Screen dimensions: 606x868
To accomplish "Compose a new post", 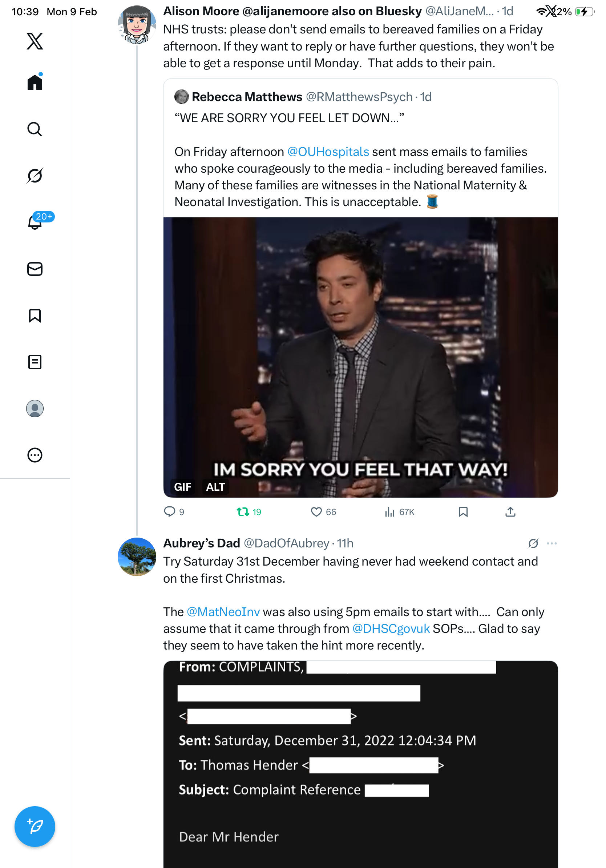I will (35, 827).
